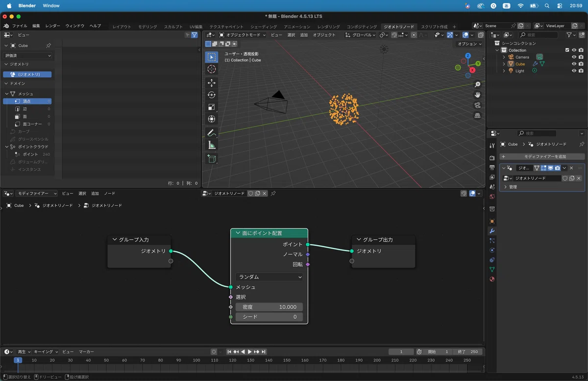The image size is (588, 381).
Task: Open the オプション dropdown in viewport
Action: coord(469,44)
